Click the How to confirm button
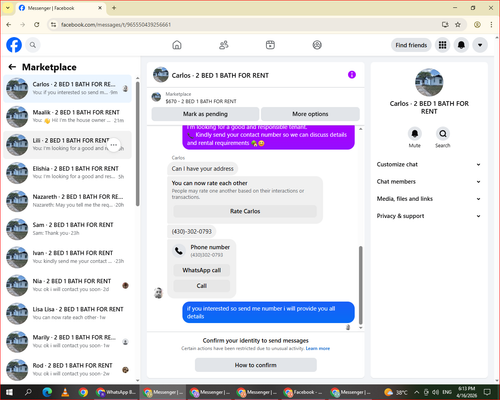The image size is (500, 400). [x=256, y=365]
